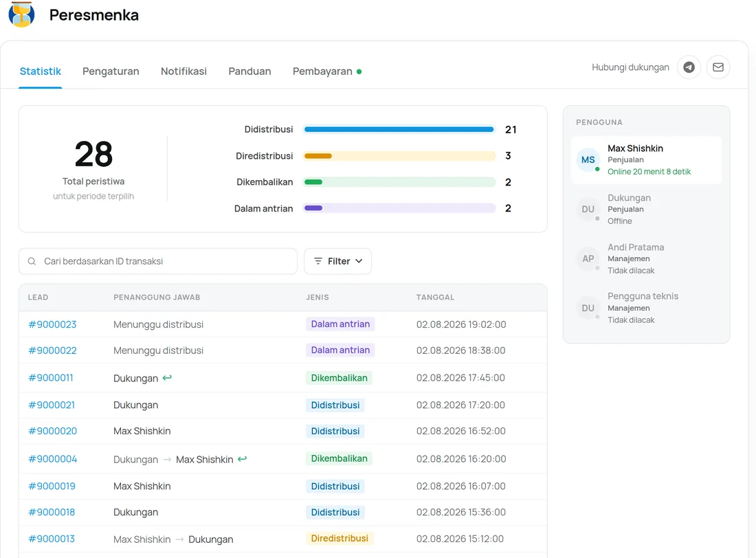Click PENGGUNA panel heading
Viewport: 756px width, 558px height.
point(599,122)
